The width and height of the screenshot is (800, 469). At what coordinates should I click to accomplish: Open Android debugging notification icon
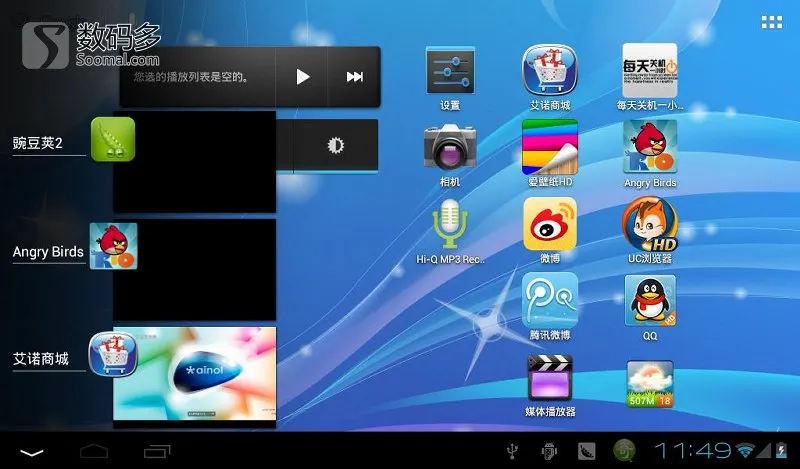(x=549, y=451)
